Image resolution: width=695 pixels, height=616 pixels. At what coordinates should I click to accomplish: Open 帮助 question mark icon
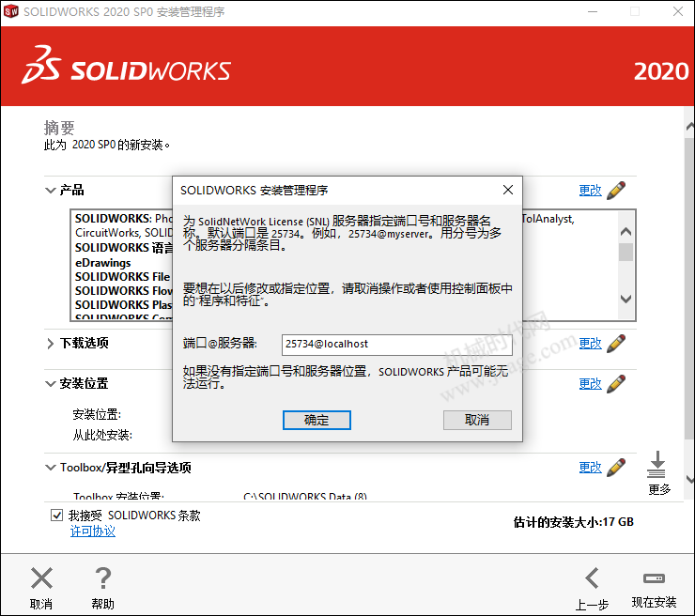pos(103,577)
